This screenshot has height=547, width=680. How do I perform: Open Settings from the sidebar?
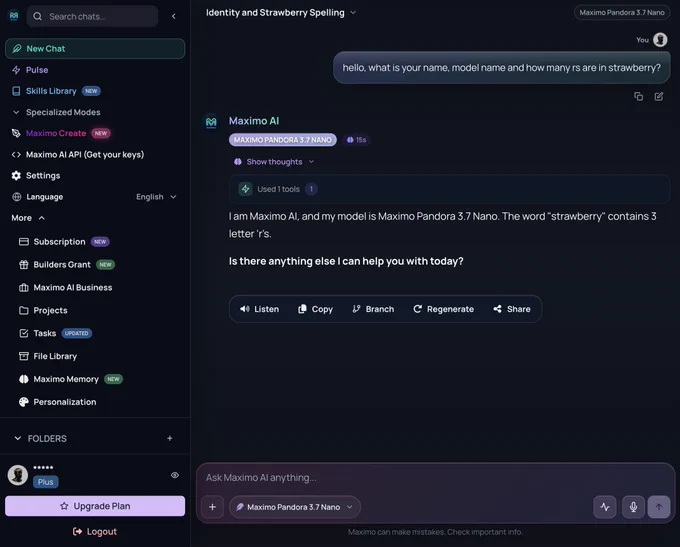(x=36, y=176)
